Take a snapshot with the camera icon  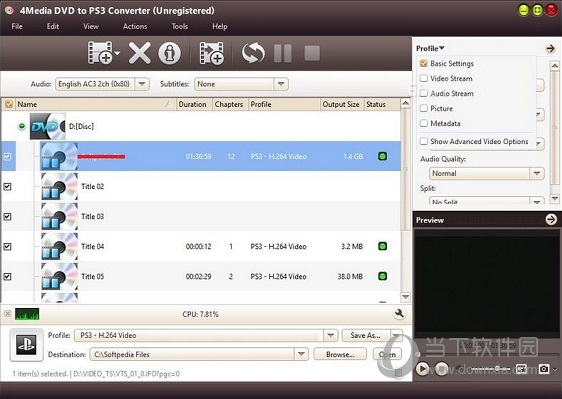pyautogui.click(x=544, y=369)
